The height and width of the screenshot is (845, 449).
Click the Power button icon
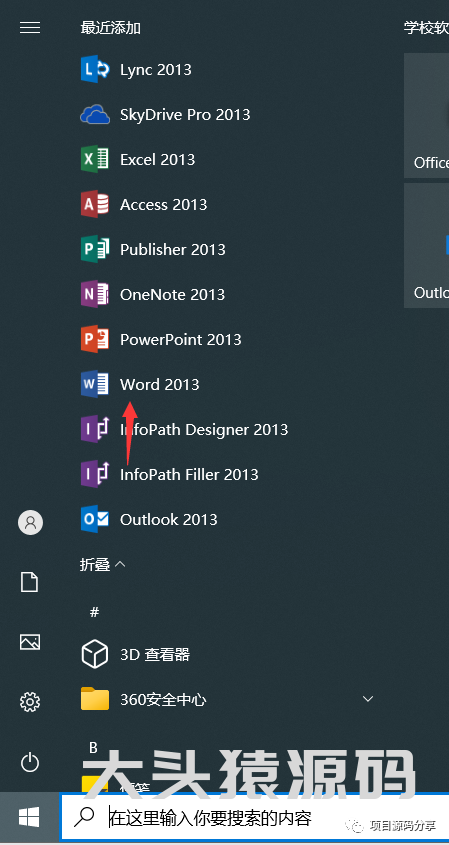30,763
